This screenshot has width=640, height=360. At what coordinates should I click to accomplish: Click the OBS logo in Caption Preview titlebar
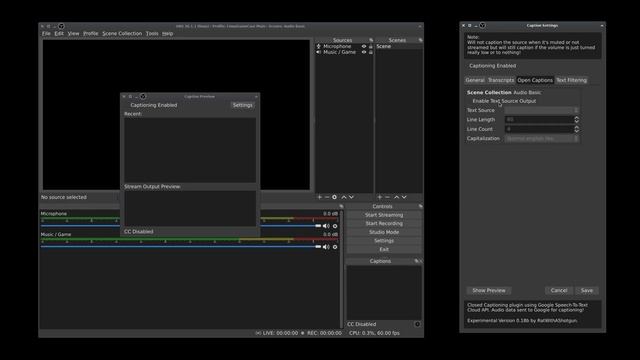[143, 96]
